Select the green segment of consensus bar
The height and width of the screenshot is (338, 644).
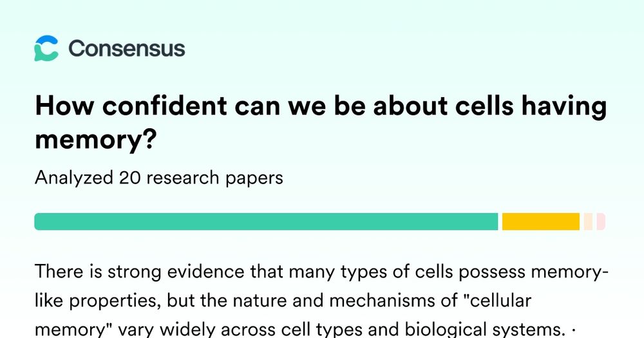pos(266,221)
